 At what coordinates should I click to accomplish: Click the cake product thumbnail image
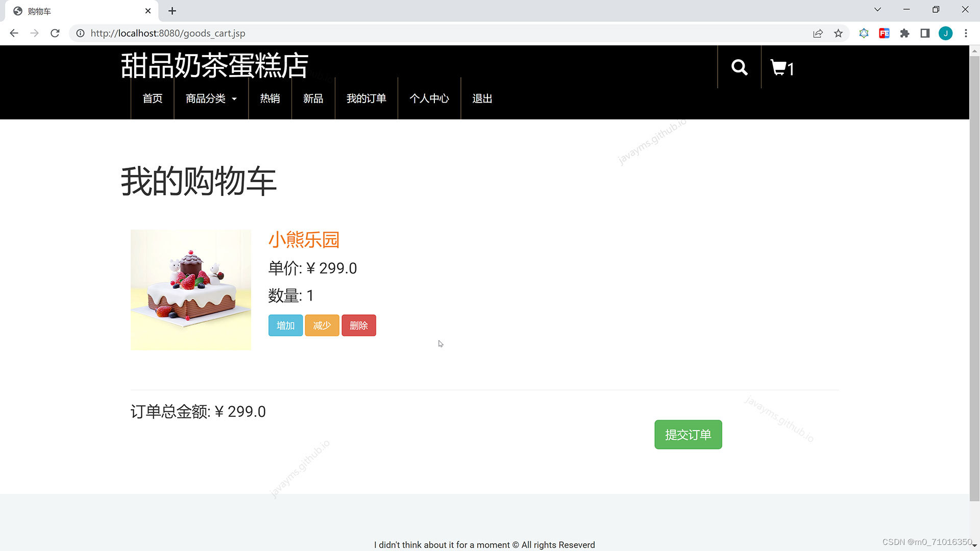pyautogui.click(x=190, y=290)
